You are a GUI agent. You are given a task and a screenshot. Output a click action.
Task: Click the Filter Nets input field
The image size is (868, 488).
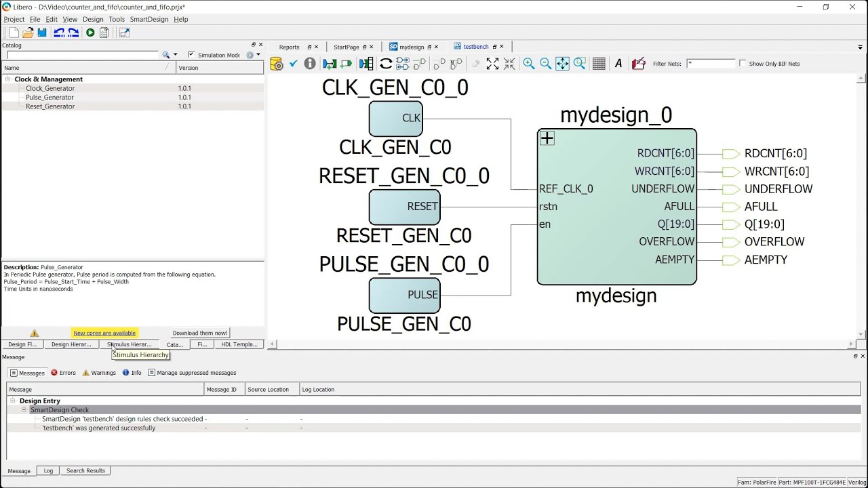711,64
